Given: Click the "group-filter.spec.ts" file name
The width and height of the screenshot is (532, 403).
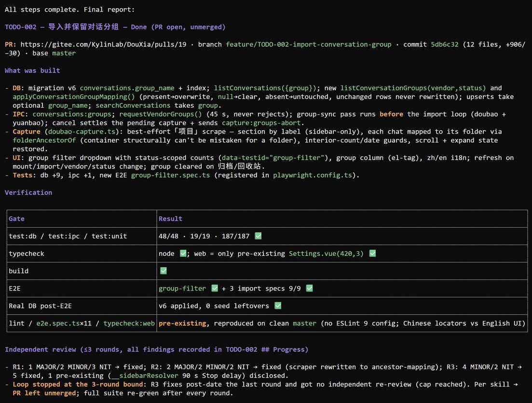Looking at the screenshot, I should [x=170, y=175].
